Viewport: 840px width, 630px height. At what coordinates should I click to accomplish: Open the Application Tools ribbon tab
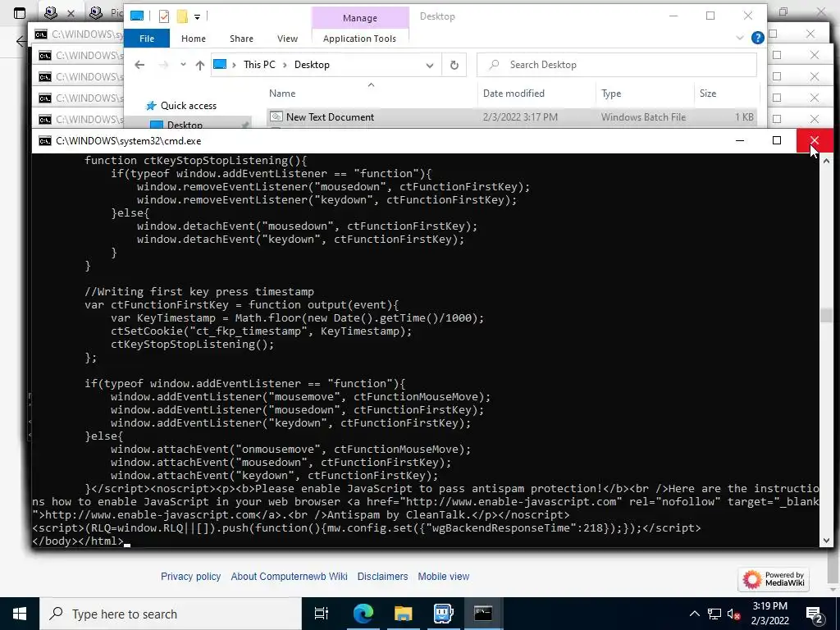pyautogui.click(x=359, y=39)
